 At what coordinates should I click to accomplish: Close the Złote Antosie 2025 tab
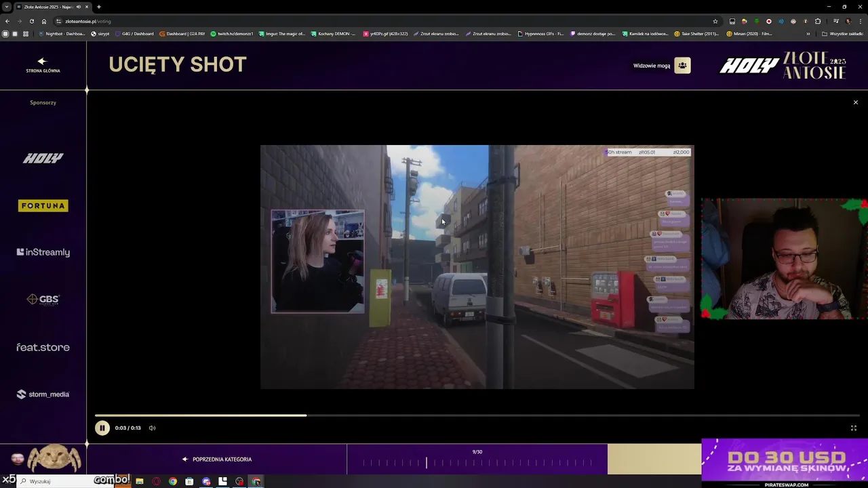[x=87, y=7]
